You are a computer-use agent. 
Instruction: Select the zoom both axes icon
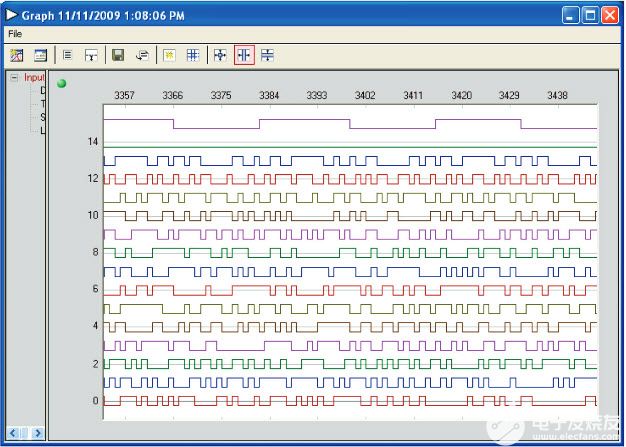(220, 55)
